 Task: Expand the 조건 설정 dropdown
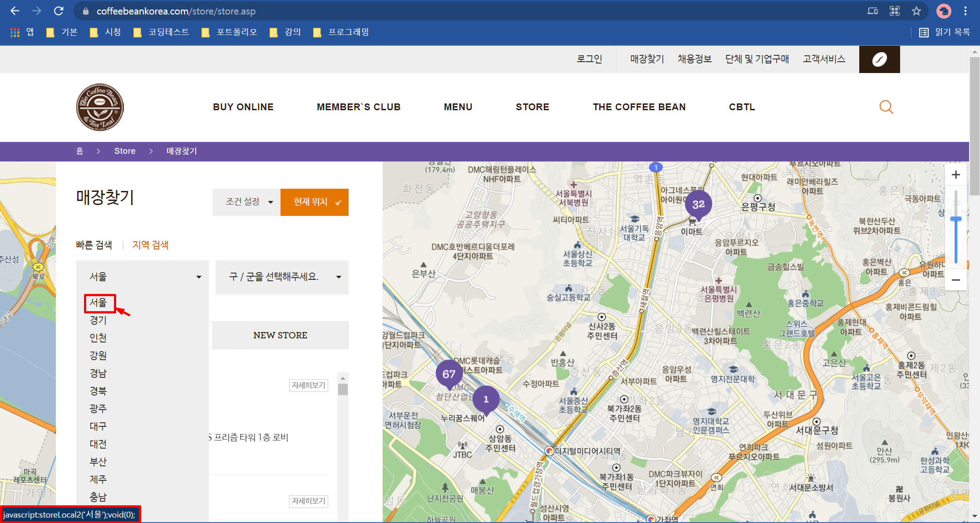246,202
